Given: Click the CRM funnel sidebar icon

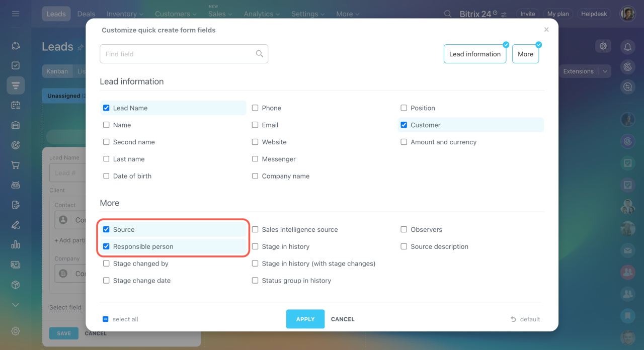Looking at the screenshot, I should pos(16,85).
